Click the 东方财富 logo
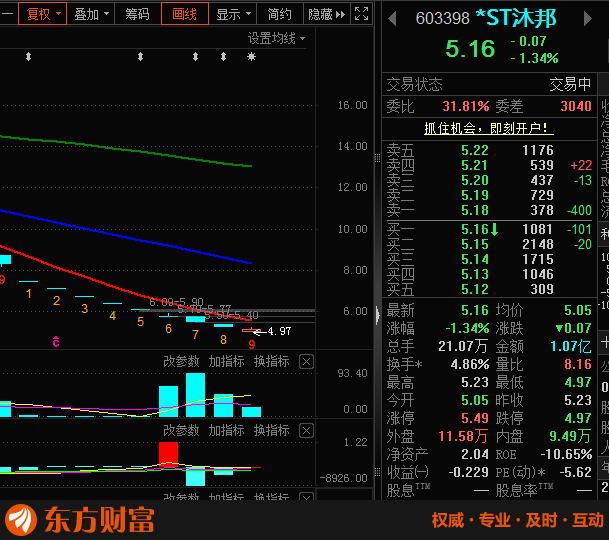 [x=80, y=520]
